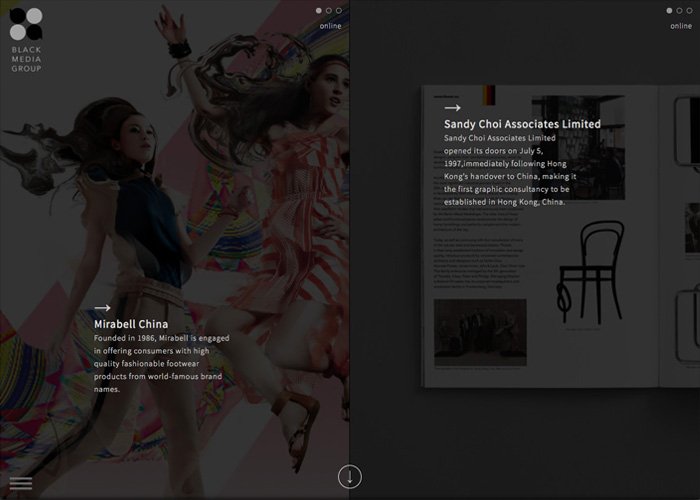Select first slide dot in right panel
The height and width of the screenshot is (500, 700).
click(669, 10)
